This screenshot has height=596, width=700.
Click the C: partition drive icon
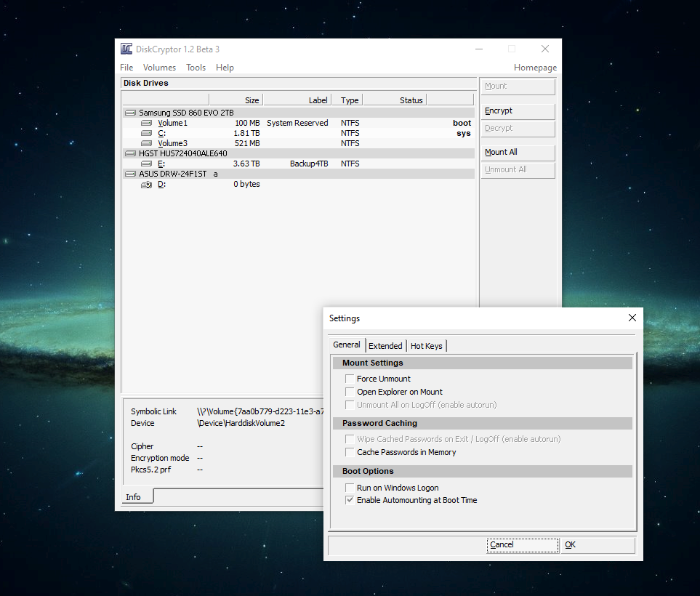(x=146, y=133)
